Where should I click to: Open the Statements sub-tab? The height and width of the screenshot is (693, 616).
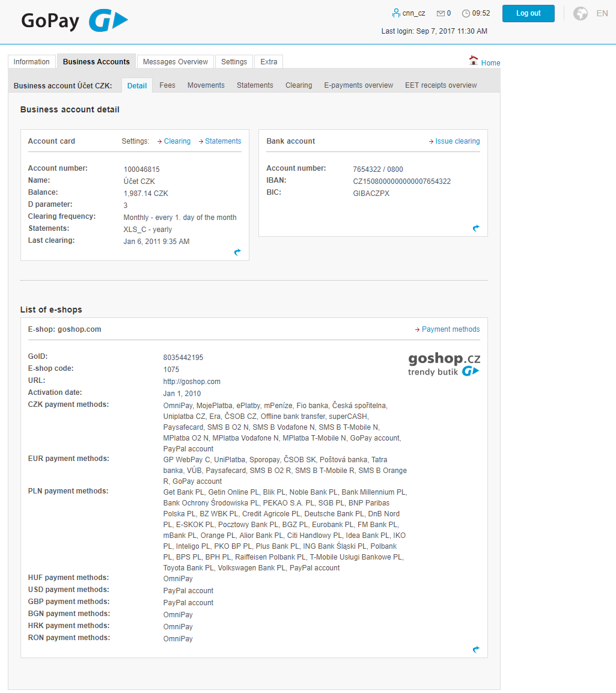pyautogui.click(x=255, y=85)
